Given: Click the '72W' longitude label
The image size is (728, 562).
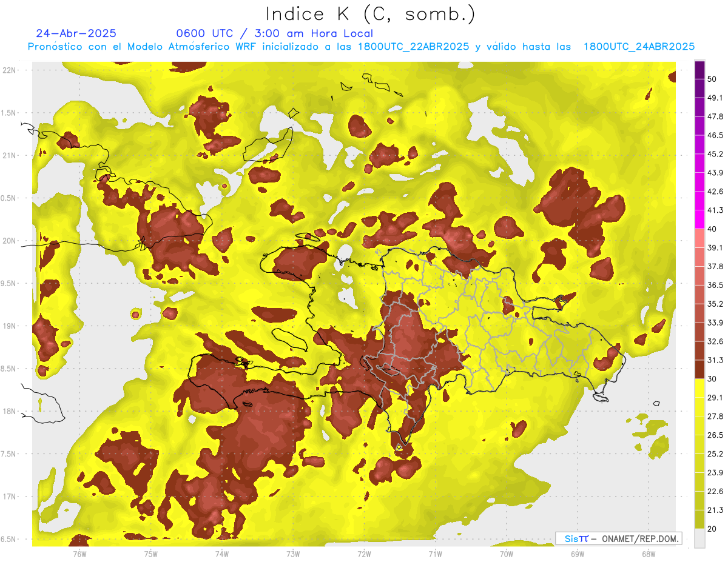Looking at the screenshot, I should click(364, 554).
